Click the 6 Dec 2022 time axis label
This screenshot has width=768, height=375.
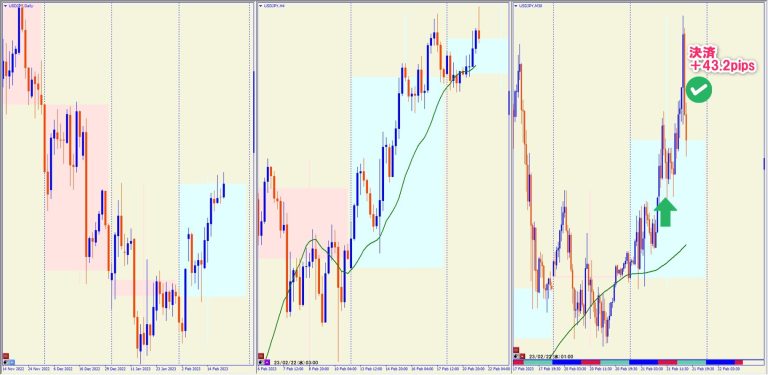(x=63, y=369)
